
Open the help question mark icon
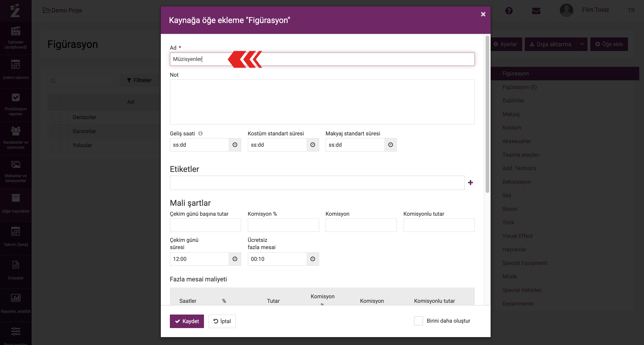[509, 10]
